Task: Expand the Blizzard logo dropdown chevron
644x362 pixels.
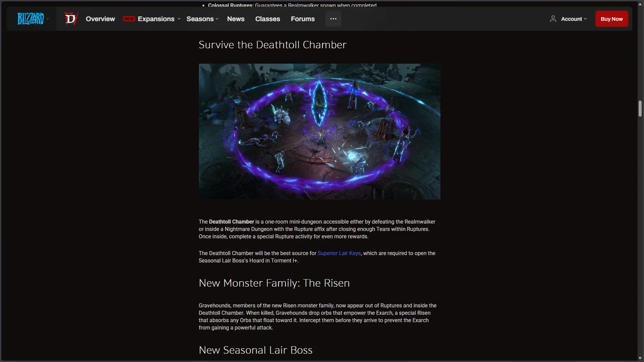Action: click(48, 19)
